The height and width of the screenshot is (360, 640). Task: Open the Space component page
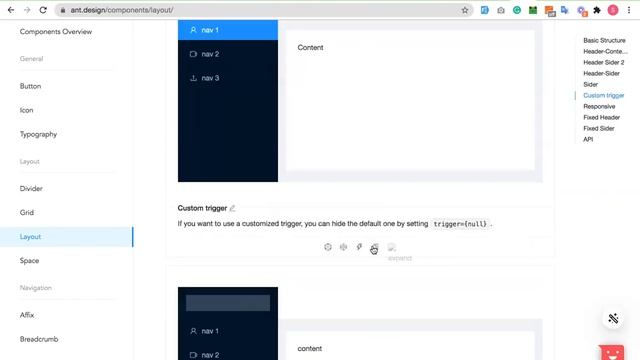(x=29, y=260)
